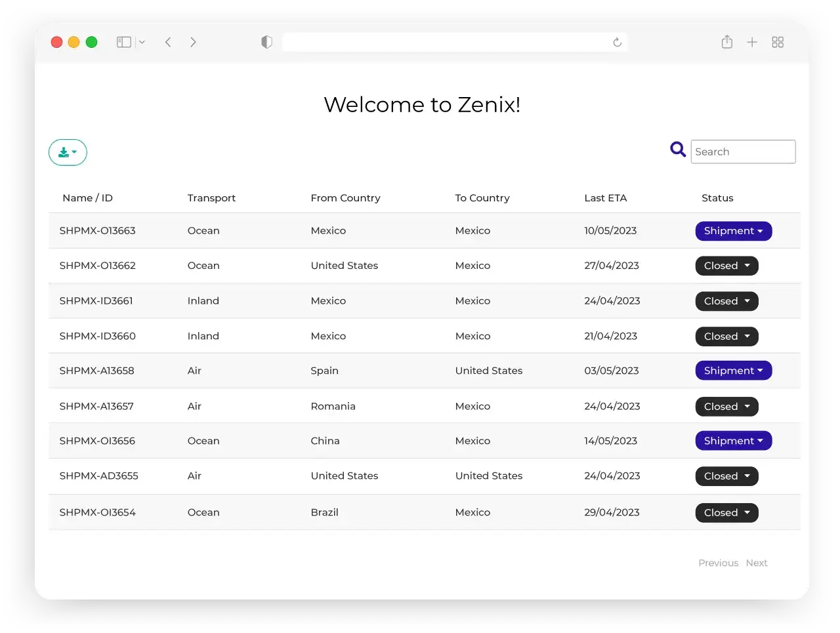Image resolution: width=840 pixels, height=633 pixels.
Task: Open Shipment status dropdown for SHPMX-O13663
Action: point(734,231)
